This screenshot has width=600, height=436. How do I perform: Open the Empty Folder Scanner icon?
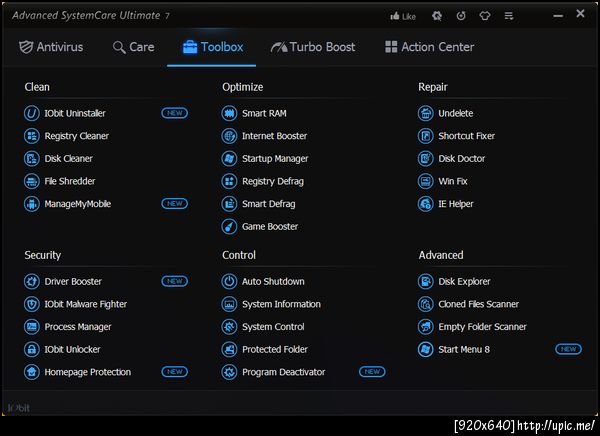click(426, 327)
